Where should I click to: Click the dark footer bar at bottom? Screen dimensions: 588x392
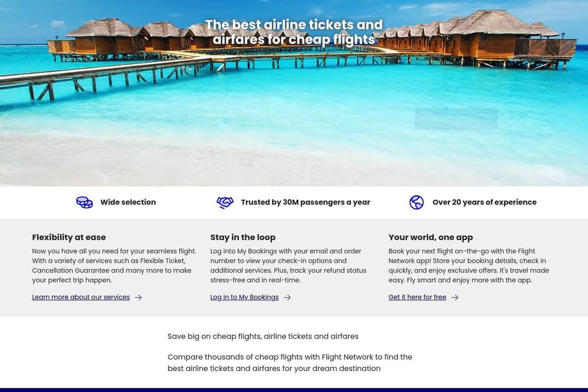pos(294,390)
